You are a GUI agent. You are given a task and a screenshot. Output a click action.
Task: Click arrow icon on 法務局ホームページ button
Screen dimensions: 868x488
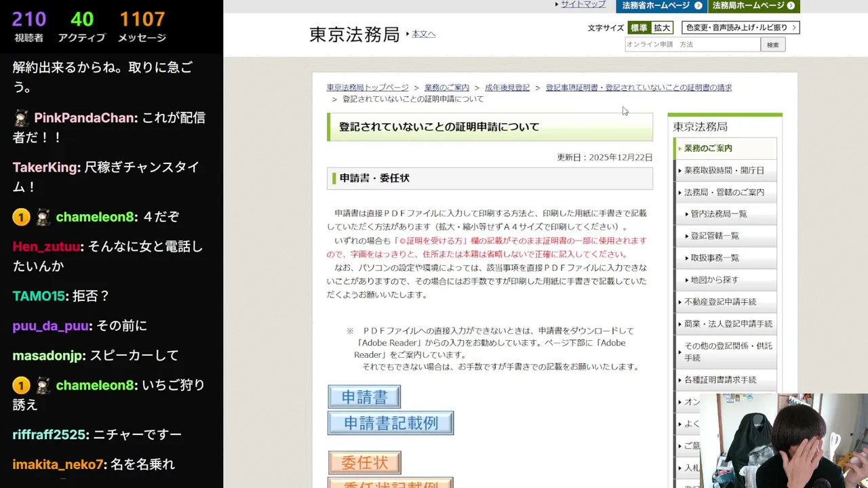click(x=791, y=5)
